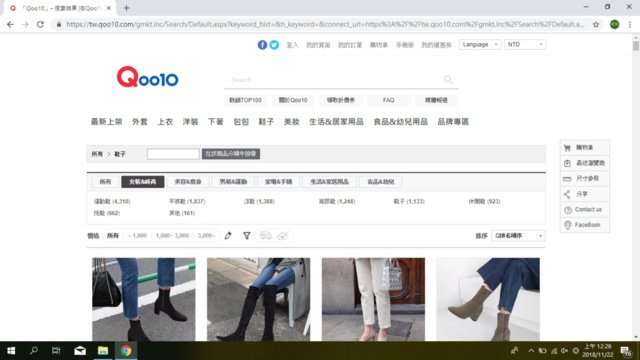Click the dark search-within-category button
Viewport: 640px width, 360px height.
231,154
